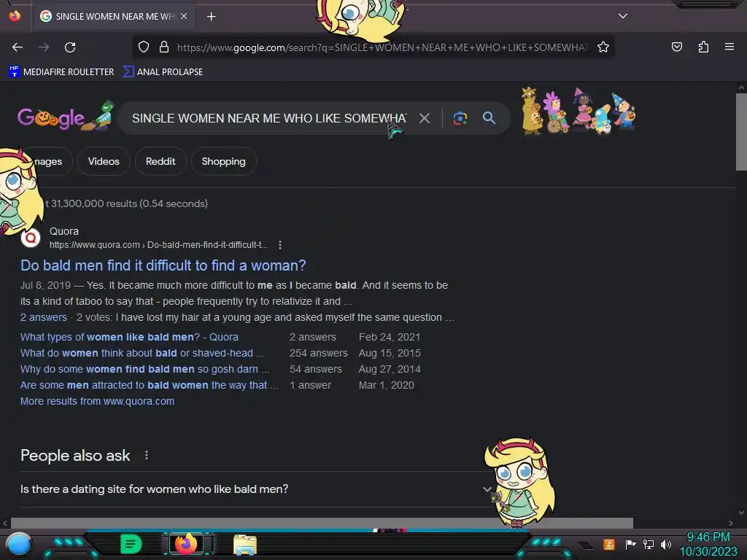Image resolution: width=747 pixels, height=560 pixels.
Task: Open the Firefox extensions menu
Action: 703,47
